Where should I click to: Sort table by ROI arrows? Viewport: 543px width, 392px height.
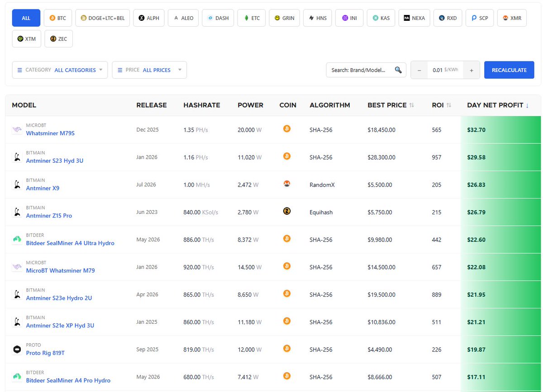[x=448, y=105]
